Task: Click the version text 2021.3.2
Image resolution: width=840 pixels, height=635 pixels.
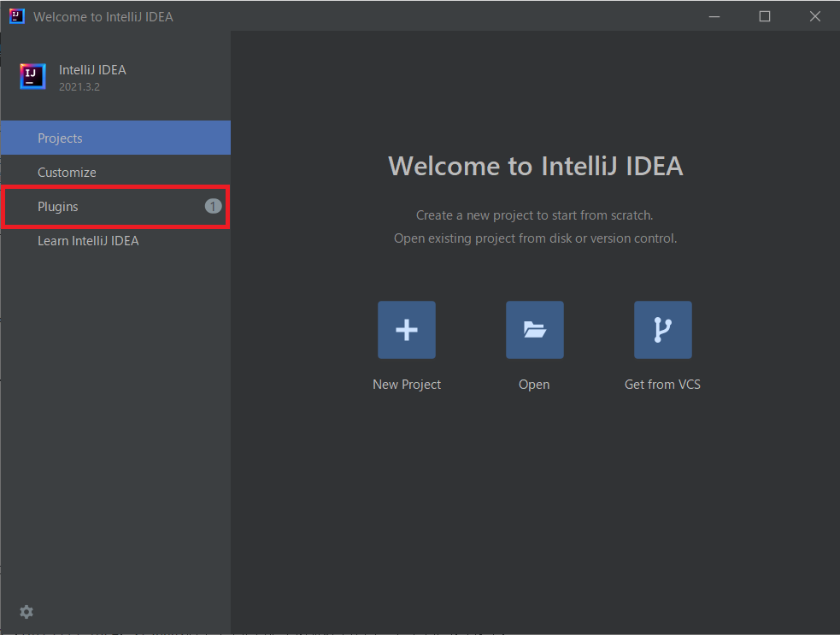Action: tap(79, 87)
